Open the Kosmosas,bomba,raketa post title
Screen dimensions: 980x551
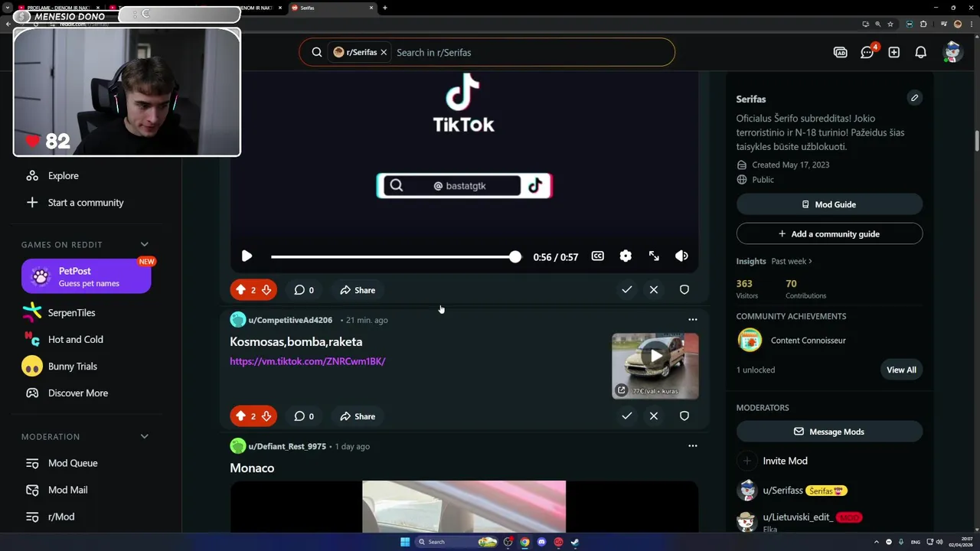[x=296, y=342]
